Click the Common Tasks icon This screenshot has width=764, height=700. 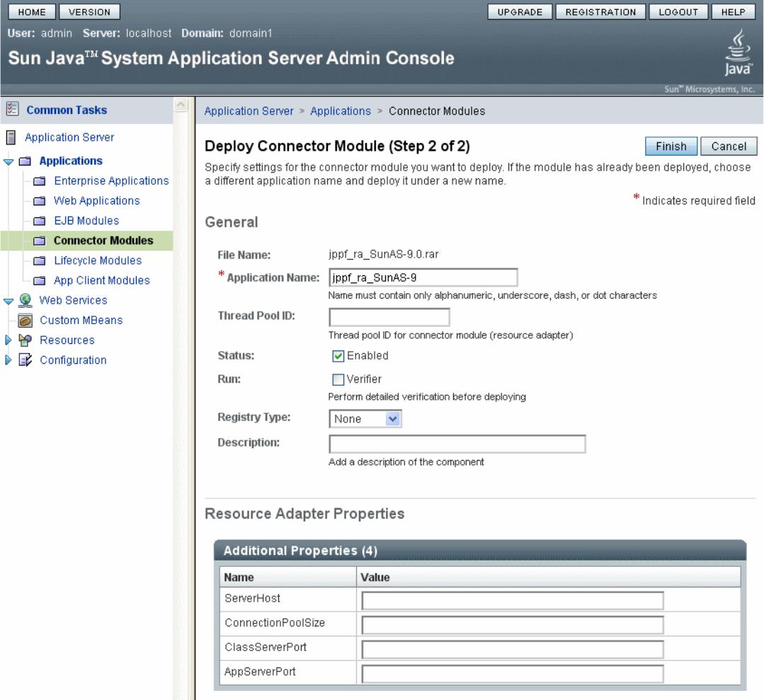click(12, 110)
